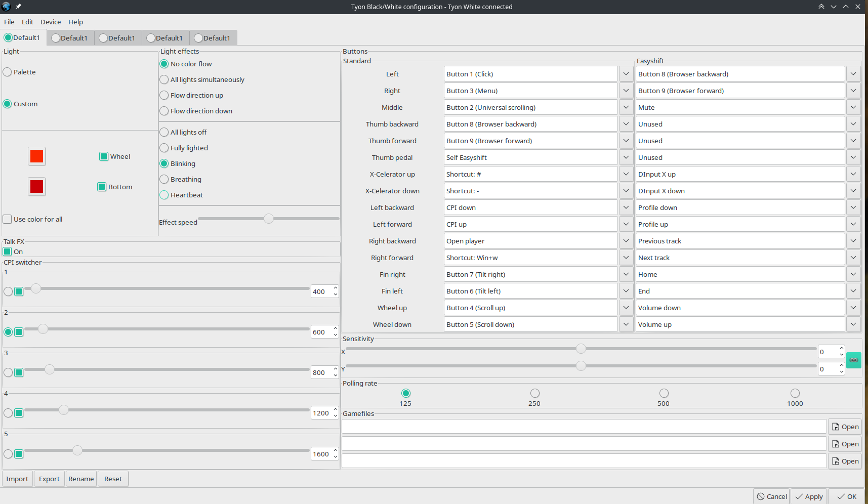Open the application icon menu in title bar
Viewport: 868px width, 504px height.
click(x=6, y=7)
